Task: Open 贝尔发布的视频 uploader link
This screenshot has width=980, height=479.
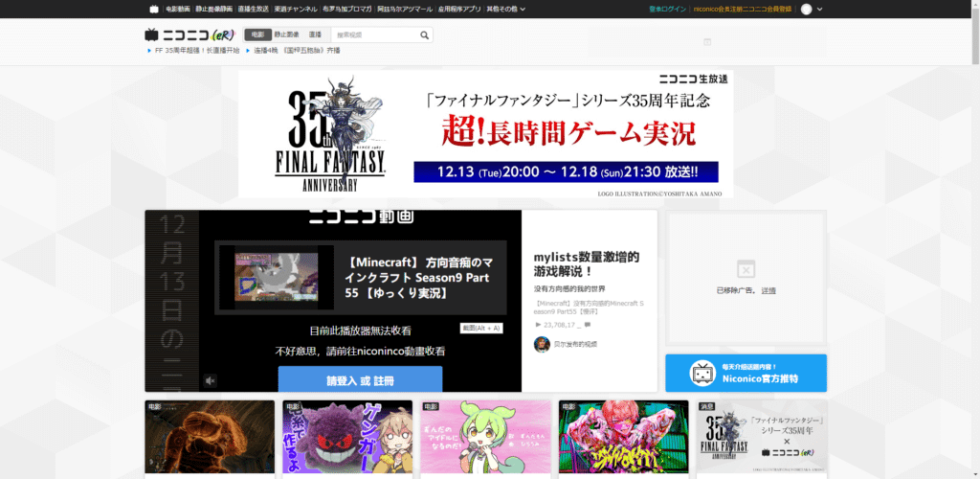Action: coord(575,344)
